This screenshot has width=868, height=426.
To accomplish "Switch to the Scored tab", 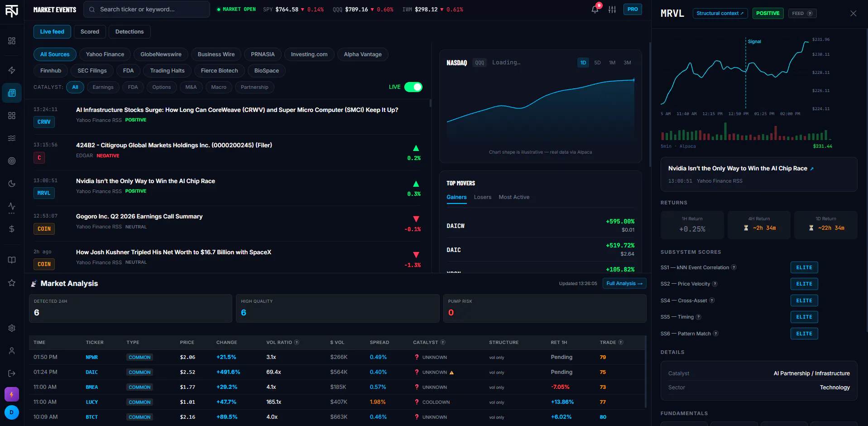I will pyautogui.click(x=90, y=32).
